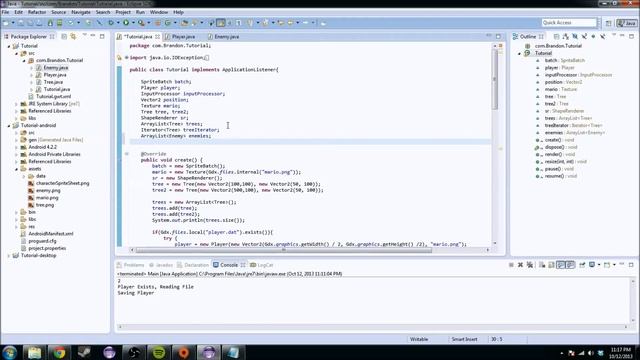Viewport: 640px width, 360px height.
Task: Click the Debug bug icon in toolbar
Action: pyautogui.click(x=111, y=23)
